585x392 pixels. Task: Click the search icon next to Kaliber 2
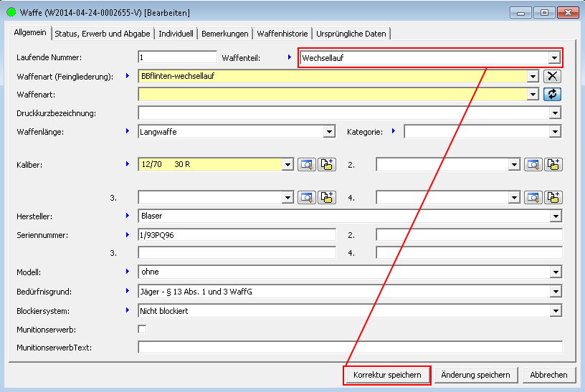coord(533,165)
